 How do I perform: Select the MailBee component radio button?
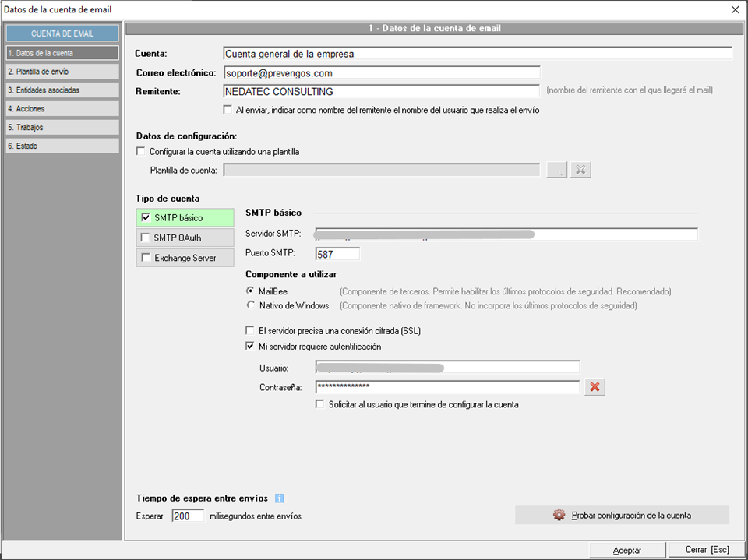click(250, 291)
